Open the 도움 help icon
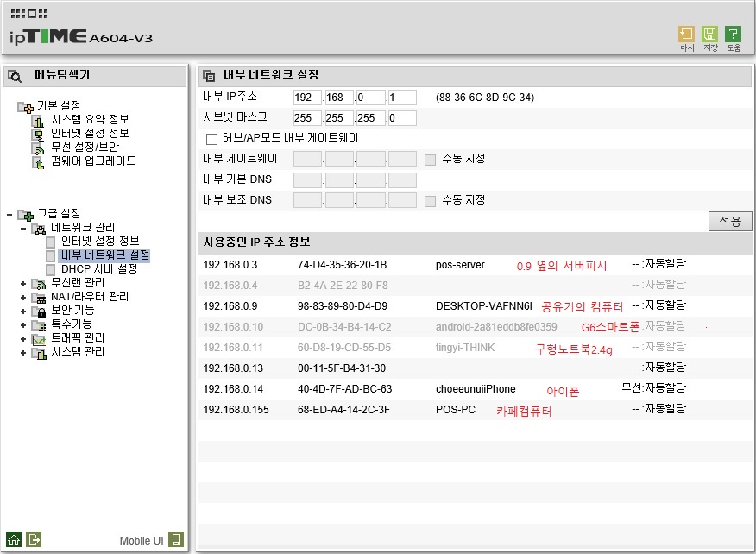The width and height of the screenshot is (756, 554). coord(733,35)
